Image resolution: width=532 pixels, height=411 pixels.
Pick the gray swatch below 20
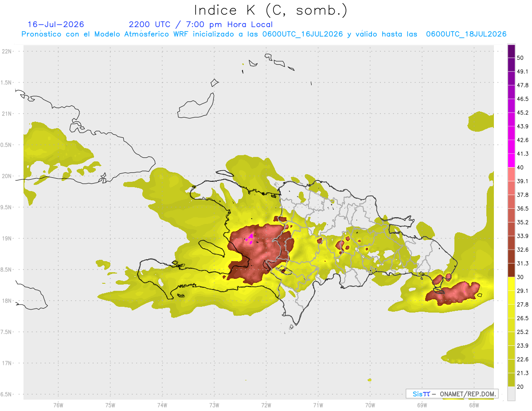pyautogui.click(x=512, y=394)
